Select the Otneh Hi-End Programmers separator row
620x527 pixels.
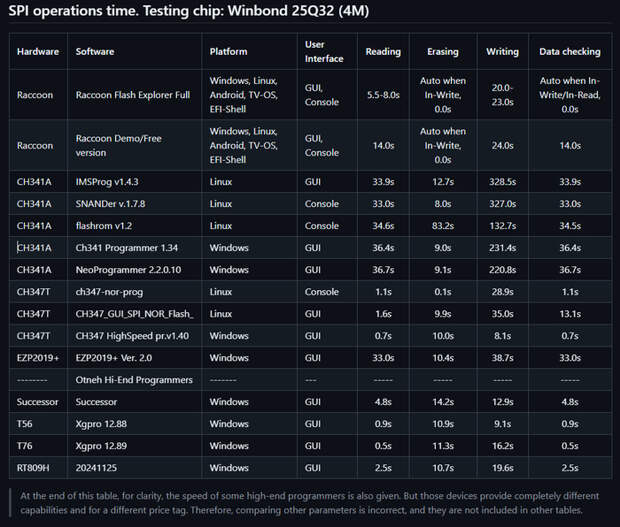click(x=310, y=380)
